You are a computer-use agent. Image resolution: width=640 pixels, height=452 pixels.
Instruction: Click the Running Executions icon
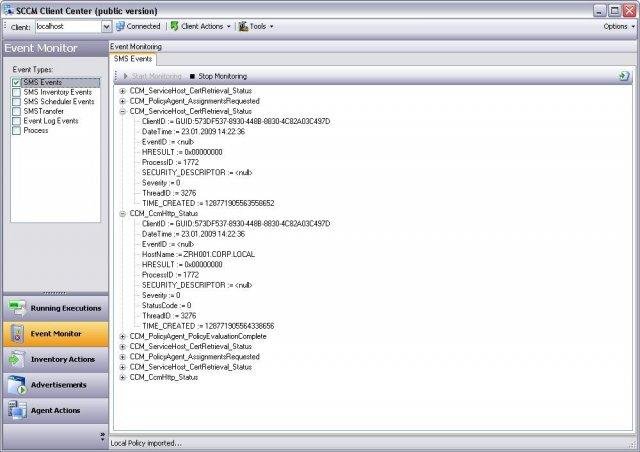[x=17, y=308]
